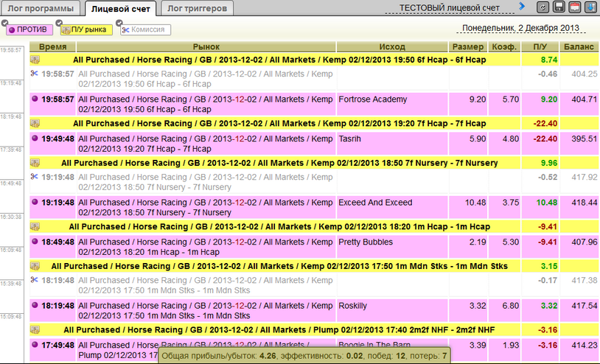
Task: Click the 8.74 market profit value
Action: (x=549, y=60)
